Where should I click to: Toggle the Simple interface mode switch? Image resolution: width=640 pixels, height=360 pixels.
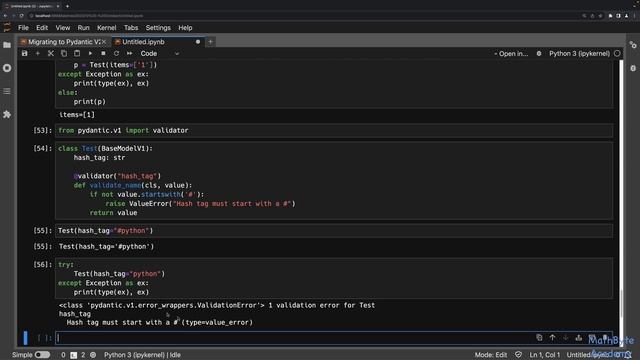point(42,355)
